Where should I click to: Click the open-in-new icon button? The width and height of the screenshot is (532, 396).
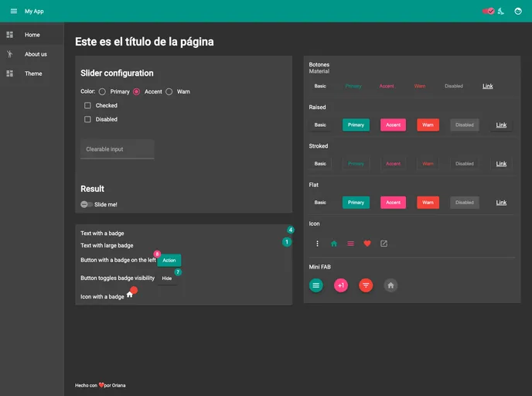[384, 244]
